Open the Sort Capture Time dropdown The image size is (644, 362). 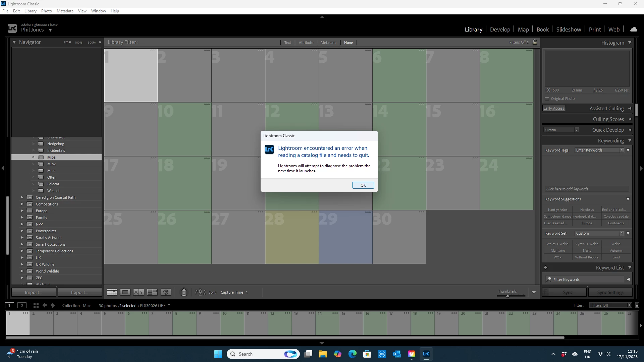[x=234, y=292]
